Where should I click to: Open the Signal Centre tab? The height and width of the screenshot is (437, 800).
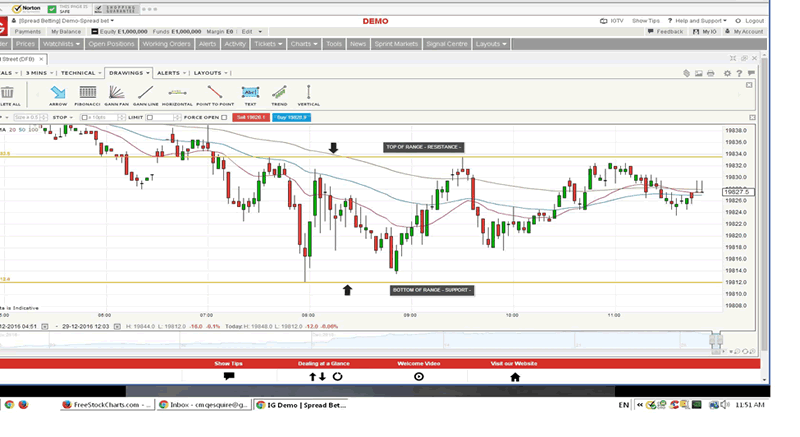click(446, 44)
